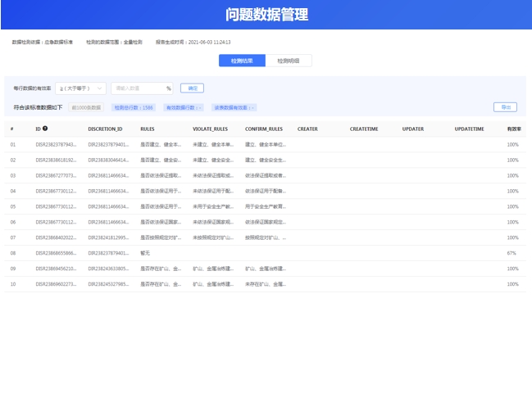Click the RULES column header
This screenshot has height=393, width=532.
coord(148,129)
